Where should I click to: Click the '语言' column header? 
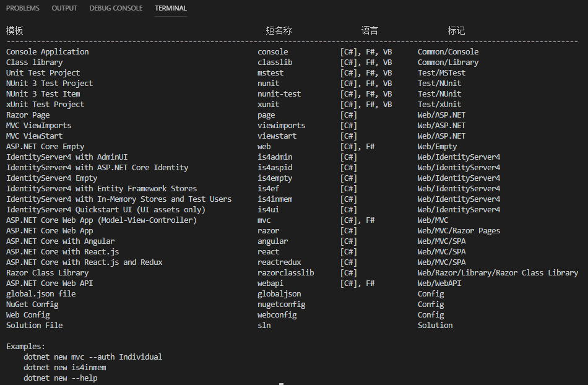click(x=370, y=30)
